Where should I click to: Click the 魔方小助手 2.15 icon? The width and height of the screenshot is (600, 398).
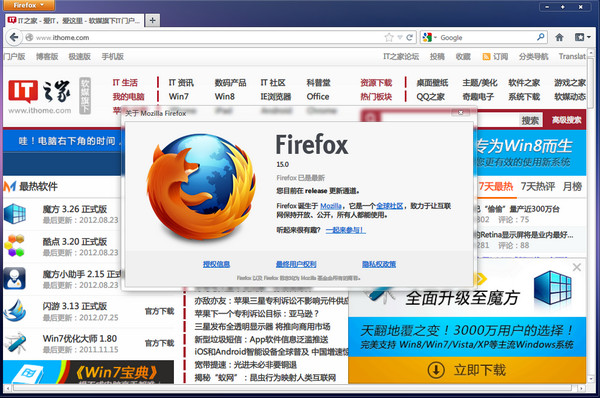[15, 278]
